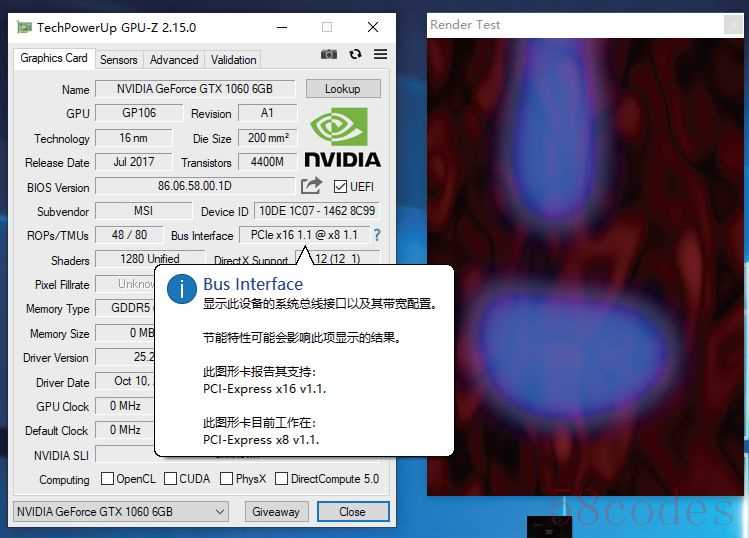This screenshot has width=749, height=538.
Task: Click the Shaders field 1280 Unified
Action: 150,258
